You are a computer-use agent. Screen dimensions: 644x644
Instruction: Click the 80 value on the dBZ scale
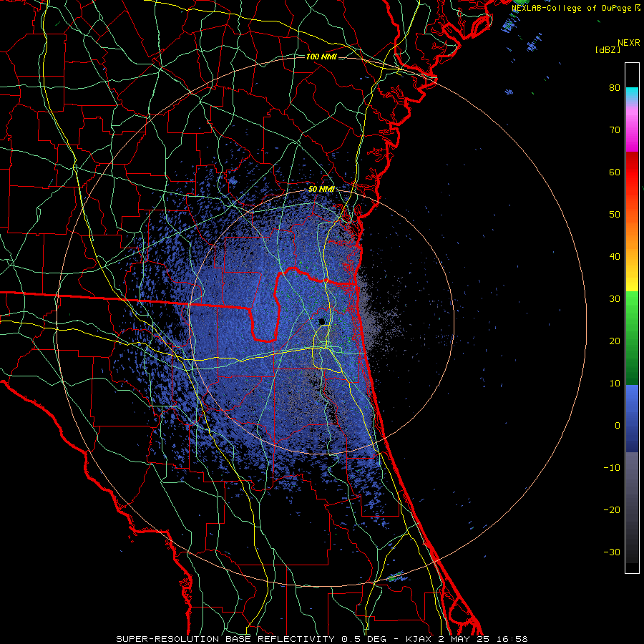pyautogui.click(x=615, y=88)
